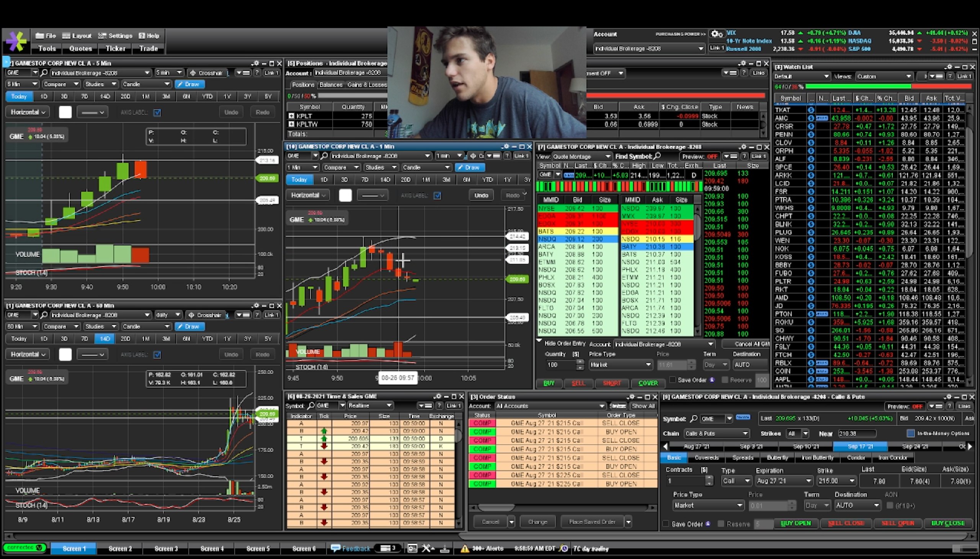980x559 pixels.
Task: Open help question mark in Watch List
Action: [x=950, y=76]
